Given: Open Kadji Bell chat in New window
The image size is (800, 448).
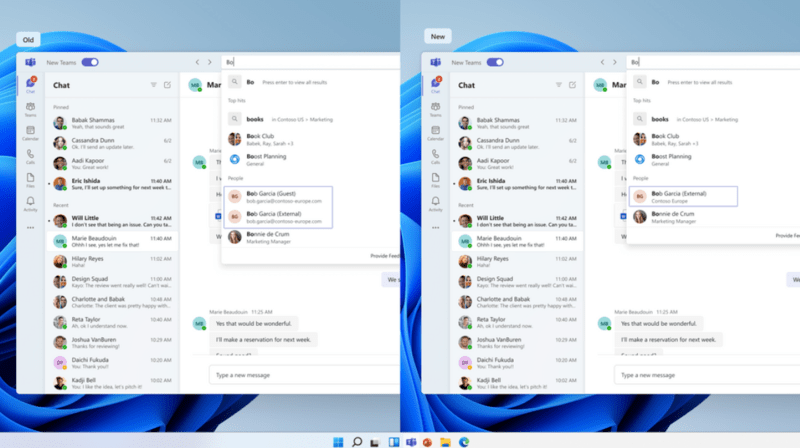Looking at the screenshot, I should (517, 383).
